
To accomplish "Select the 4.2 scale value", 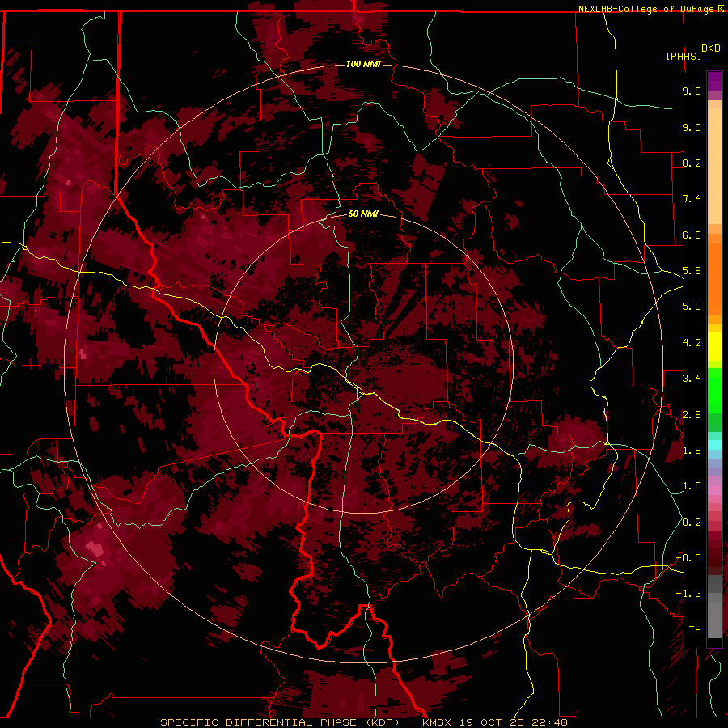I will [692, 343].
